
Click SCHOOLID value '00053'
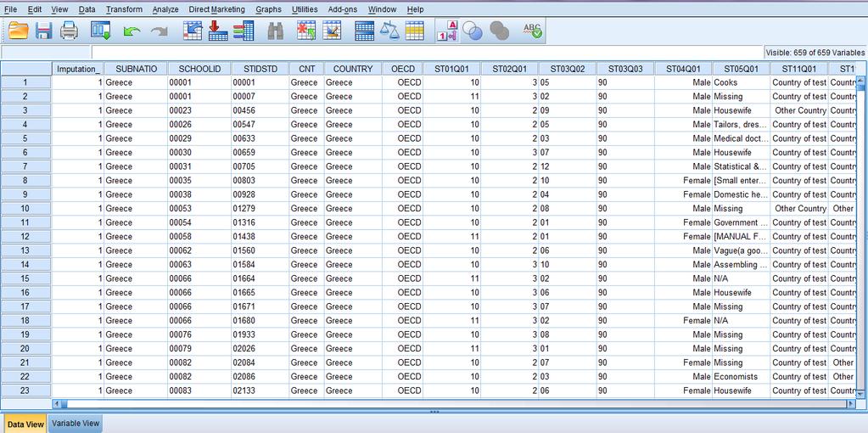pos(199,209)
